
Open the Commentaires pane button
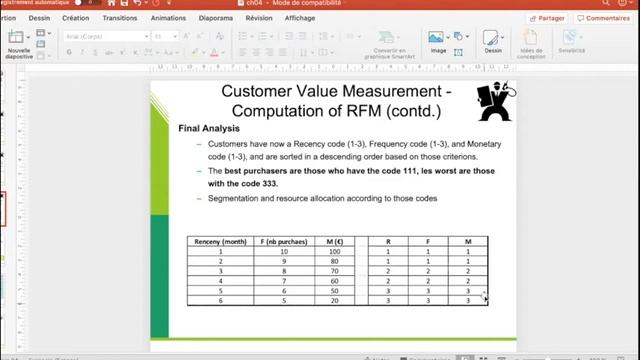(x=603, y=18)
